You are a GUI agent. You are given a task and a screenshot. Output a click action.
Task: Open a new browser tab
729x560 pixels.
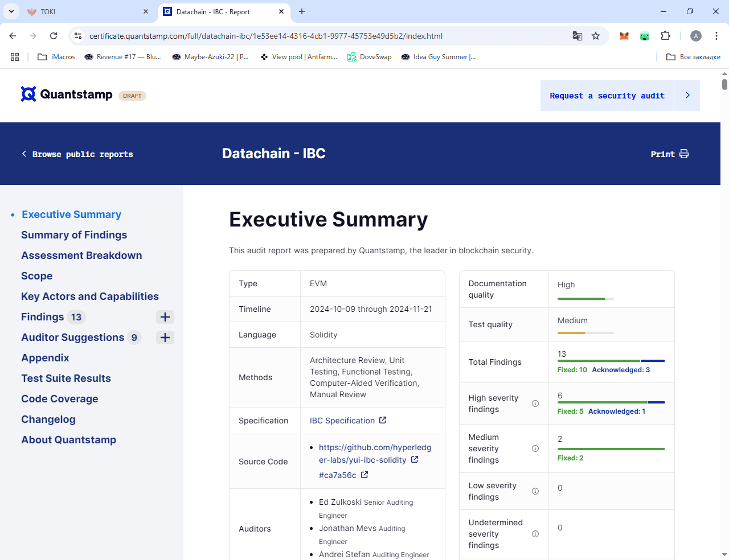[x=302, y=11]
